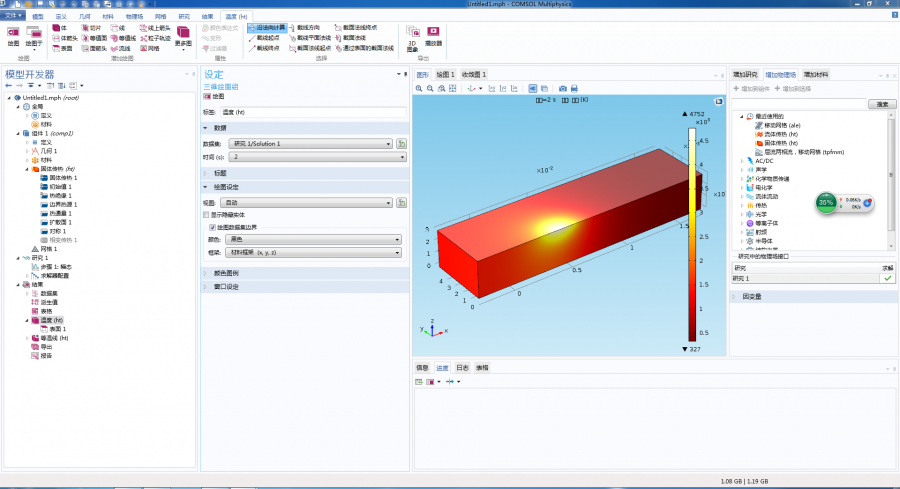This screenshot has height=489, width=900.
Task: Select 固体传热 (ht) in recently used list
Action: click(x=777, y=143)
